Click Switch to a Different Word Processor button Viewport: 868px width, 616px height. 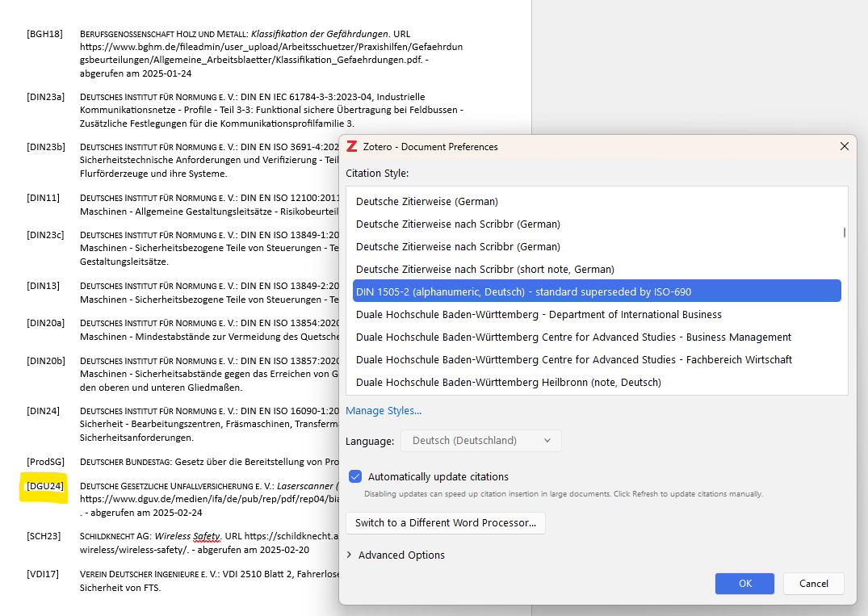[x=446, y=523]
